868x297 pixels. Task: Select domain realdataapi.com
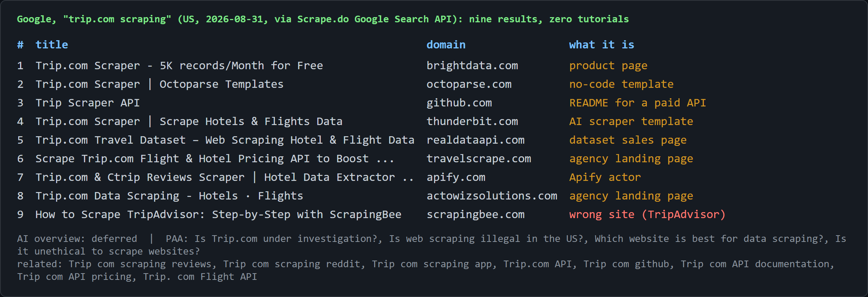(x=476, y=140)
